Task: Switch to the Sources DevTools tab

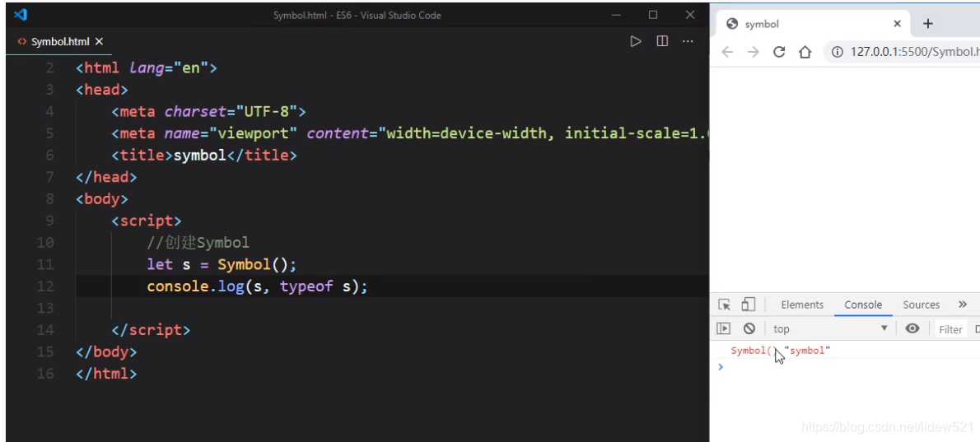Action: [922, 305]
